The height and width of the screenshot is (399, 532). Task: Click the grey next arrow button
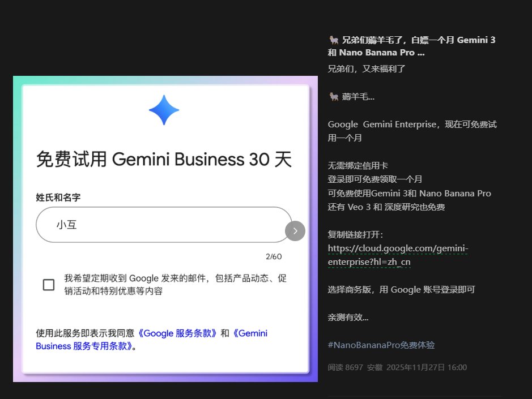295,231
